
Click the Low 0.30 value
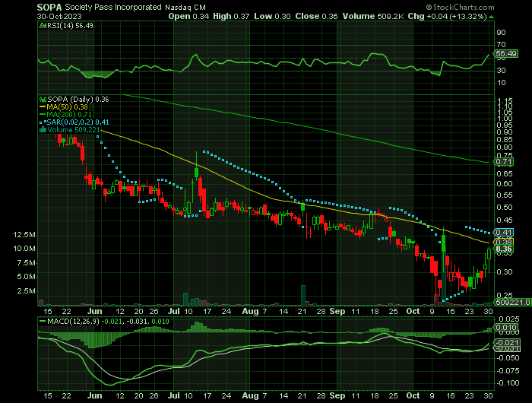(x=272, y=16)
